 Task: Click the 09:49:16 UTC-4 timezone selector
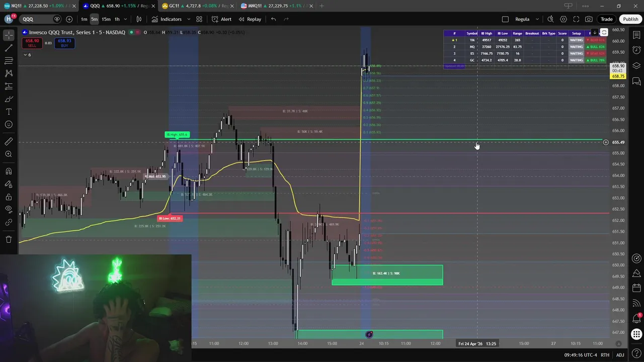(581, 355)
